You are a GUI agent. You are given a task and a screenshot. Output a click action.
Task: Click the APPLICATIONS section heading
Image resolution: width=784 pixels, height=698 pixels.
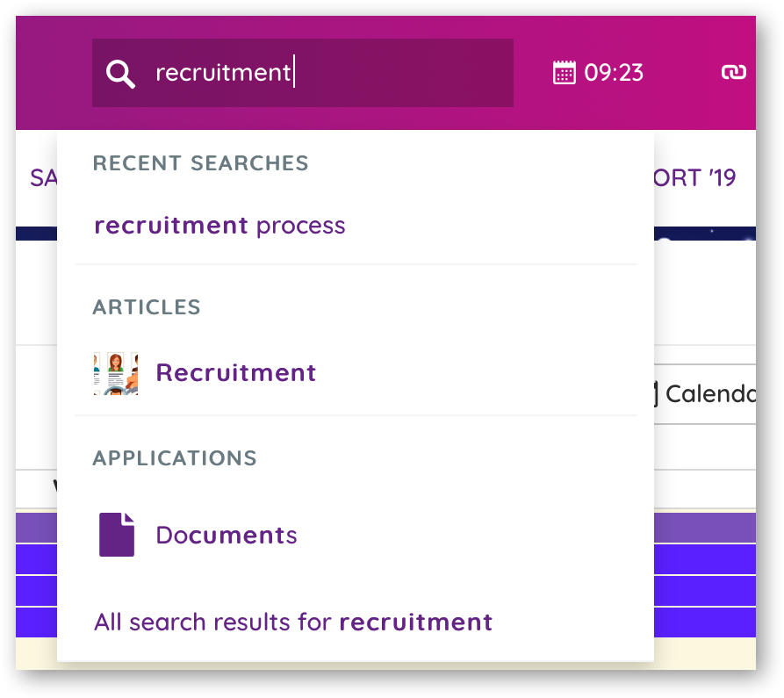175,458
